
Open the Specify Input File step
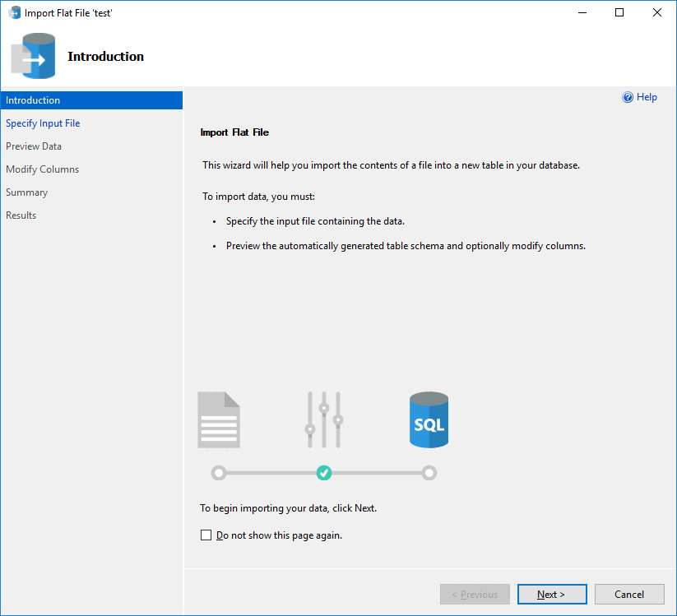(43, 123)
